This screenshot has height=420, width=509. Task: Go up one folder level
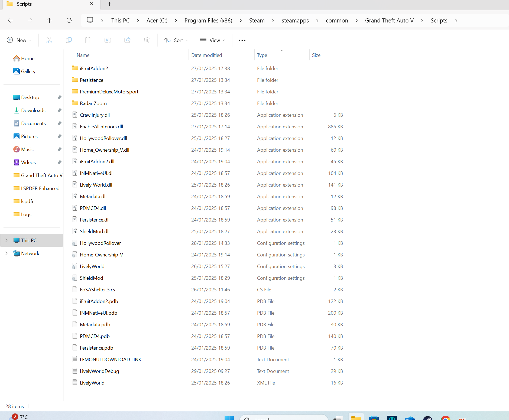(x=49, y=20)
